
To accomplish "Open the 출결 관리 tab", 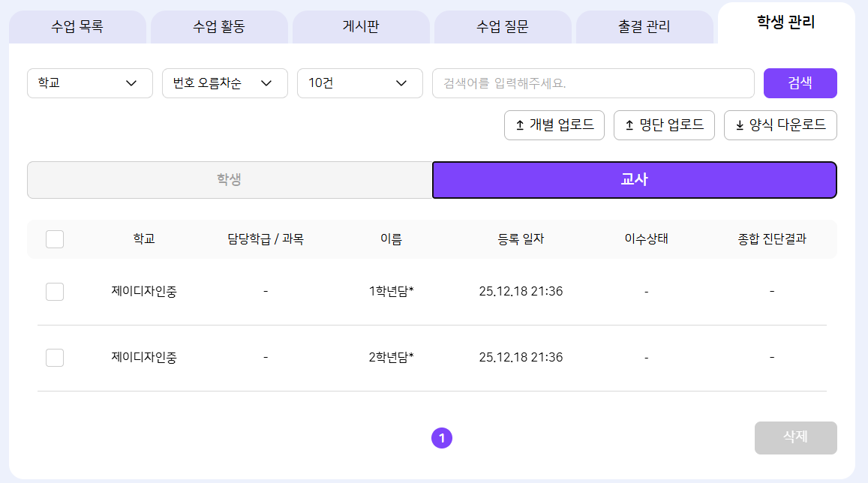I will (644, 28).
